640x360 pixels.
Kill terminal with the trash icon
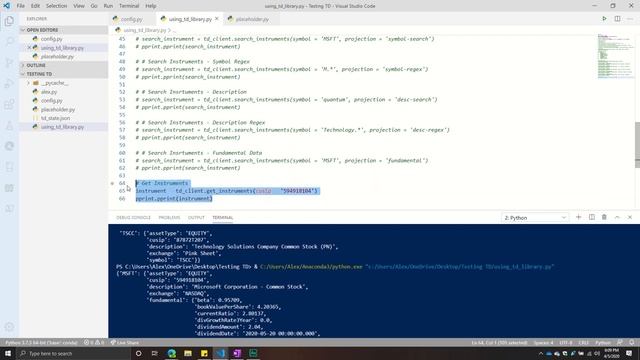[x=604, y=217]
